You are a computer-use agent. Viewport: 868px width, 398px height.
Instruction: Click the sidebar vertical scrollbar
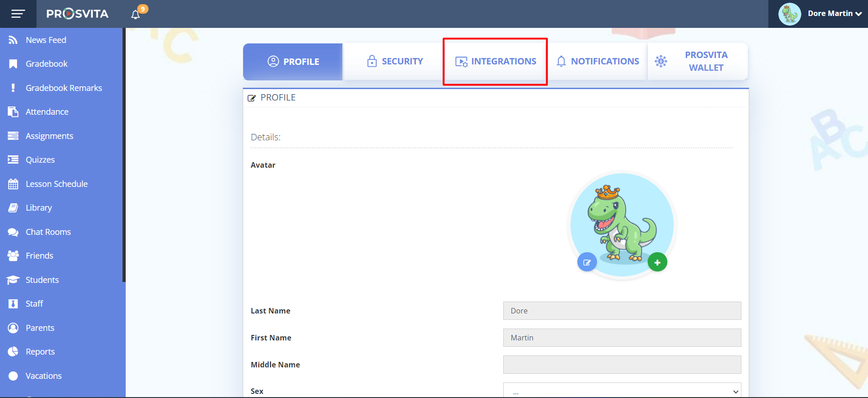click(x=124, y=155)
